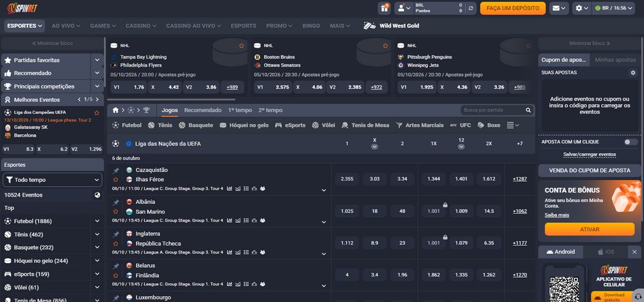Open statistics chart icon for Cazaquistão match
Image resolution: width=644 pixels, height=302 pixels.
tap(229, 189)
